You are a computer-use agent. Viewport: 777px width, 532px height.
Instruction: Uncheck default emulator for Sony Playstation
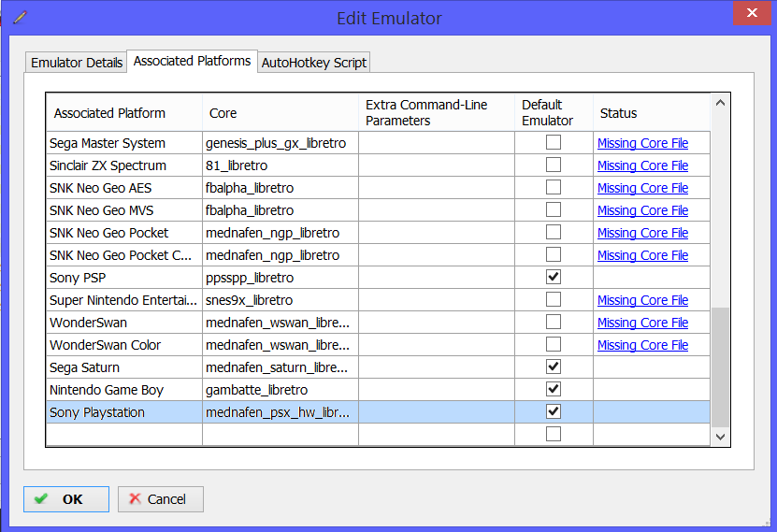coord(553,411)
